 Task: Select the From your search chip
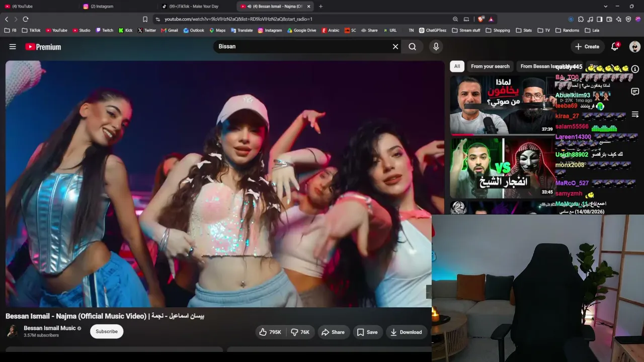pyautogui.click(x=490, y=66)
